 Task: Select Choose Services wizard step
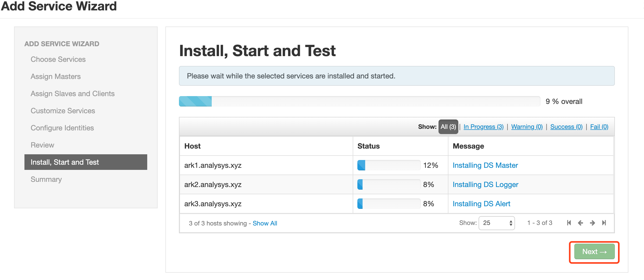(58, 59)
